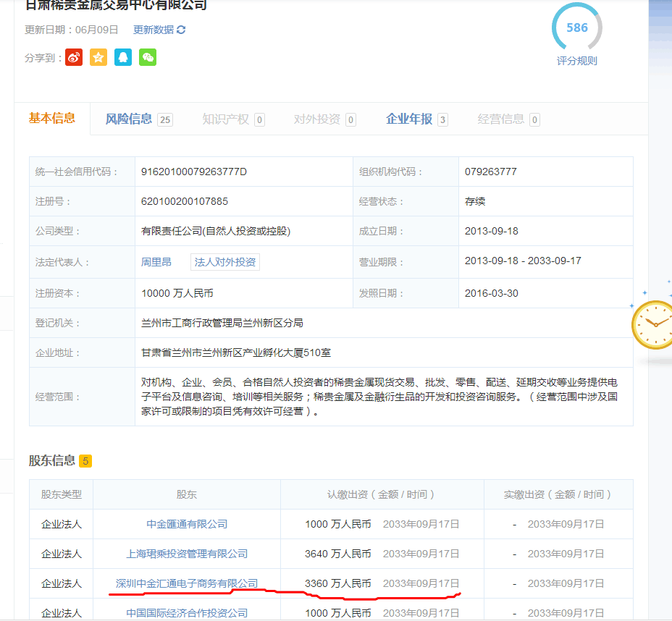Share to Weibo using the red icon
The height and width of the screenshot is (621, 672).
tap(74, 57)
